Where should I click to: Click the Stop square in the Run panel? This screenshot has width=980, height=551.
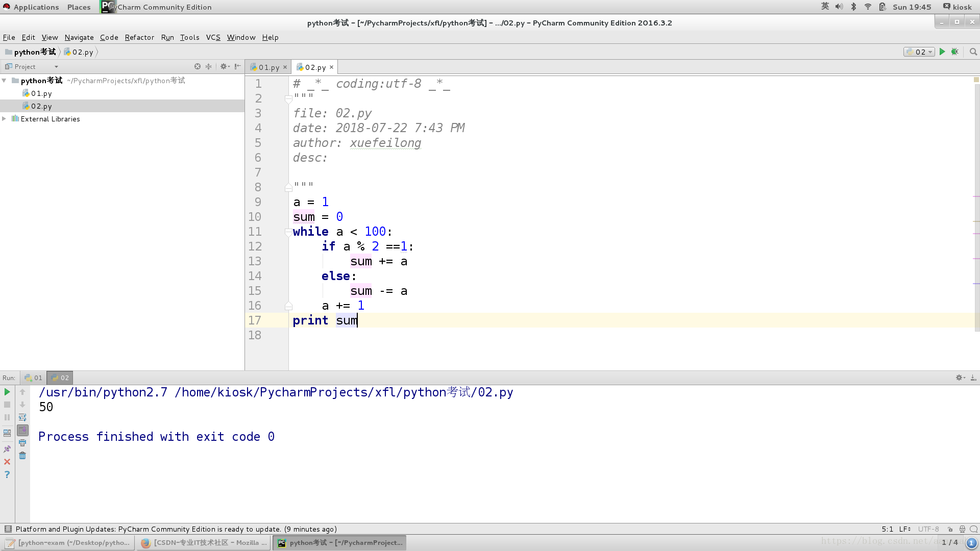7,405
